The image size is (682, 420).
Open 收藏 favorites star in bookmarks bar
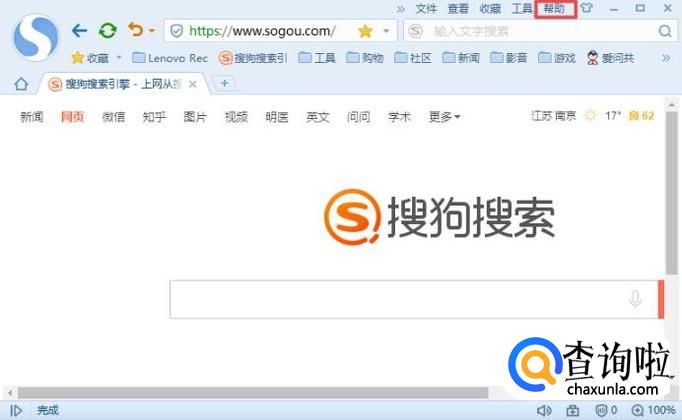(x=90, y=58)
